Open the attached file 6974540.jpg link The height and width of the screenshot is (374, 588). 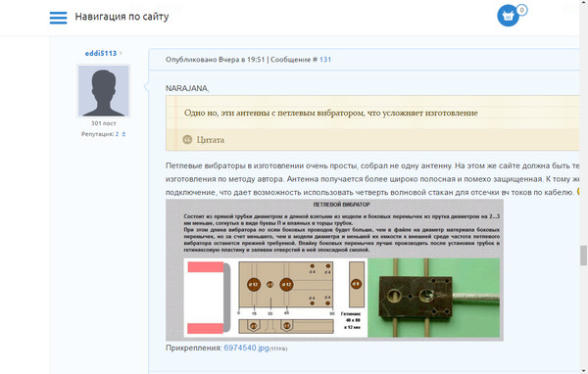tap(246, 348)
